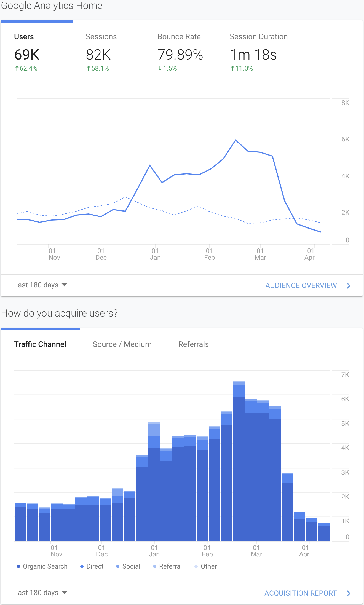The image size is (364, 605).
Task: Toggle the Direct legend item
Action: coord(92,566)
